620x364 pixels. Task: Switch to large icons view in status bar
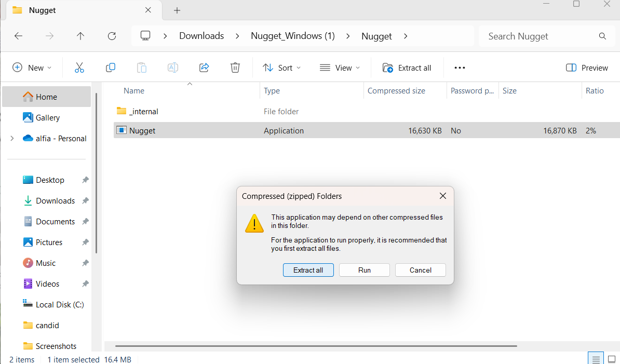tap(611, 360)
